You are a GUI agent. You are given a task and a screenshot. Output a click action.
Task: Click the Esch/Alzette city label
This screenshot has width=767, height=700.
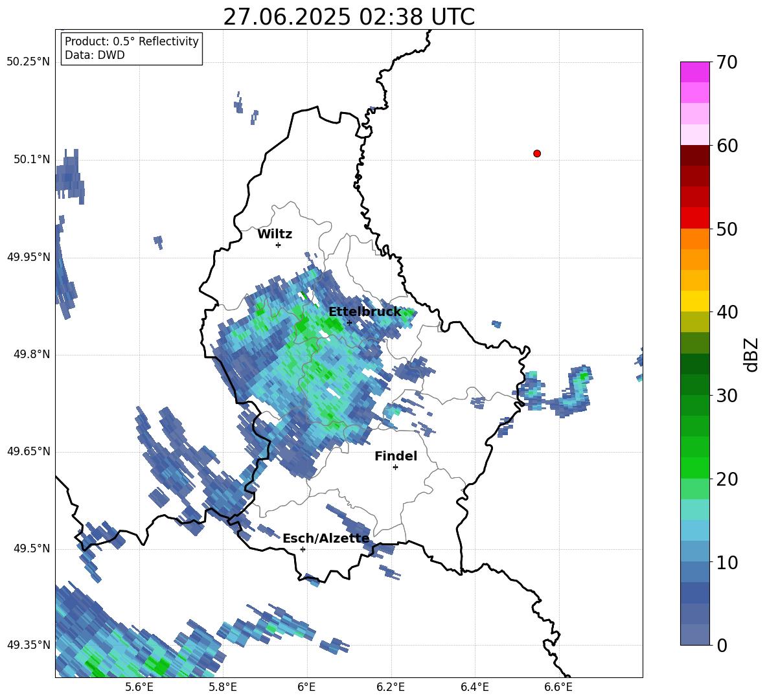(326, 538)
